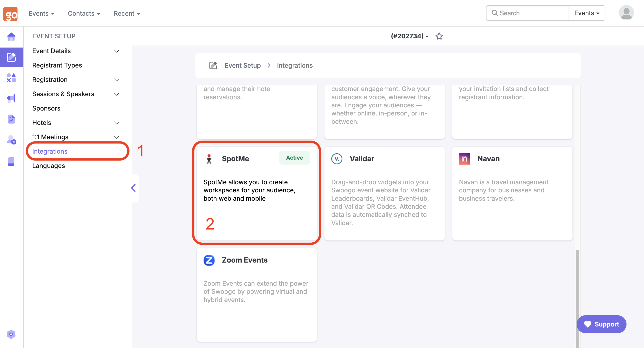Expand the Event Details section
644x348 pixels.
pyautogui.click(x=76, y=51)
